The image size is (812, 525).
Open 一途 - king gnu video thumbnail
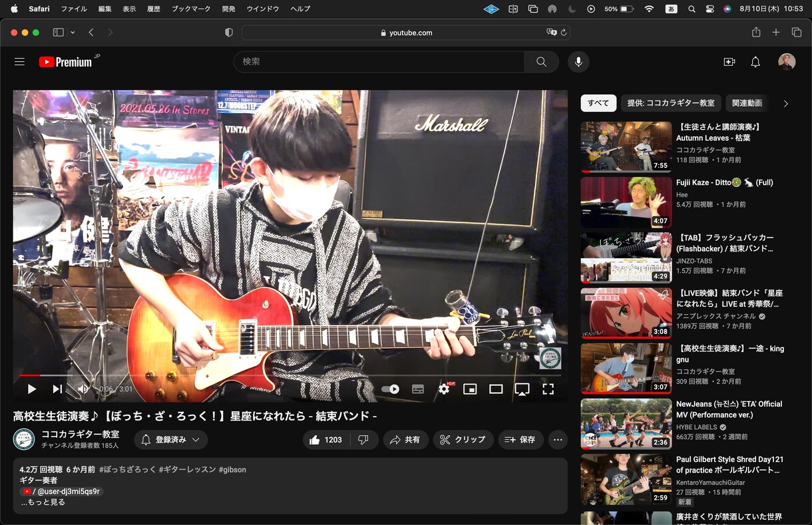pyautogui.click(x=626, y=369)
